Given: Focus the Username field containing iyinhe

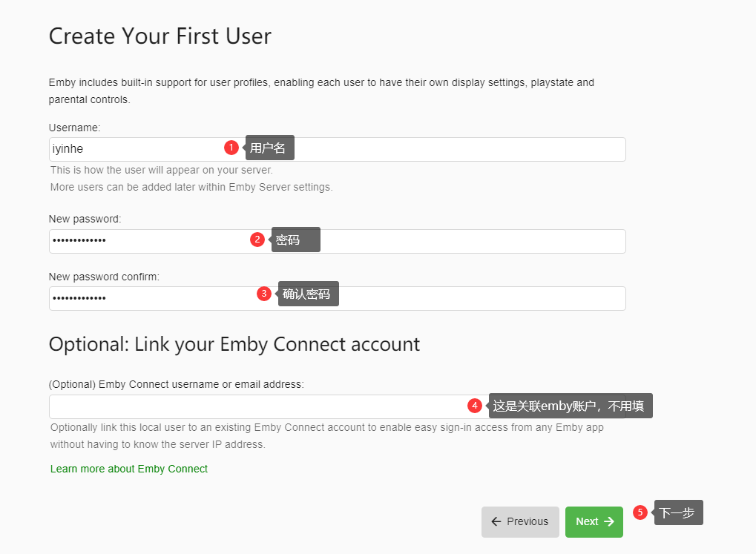Looking at the screenshot, I should tap(134, 149).
